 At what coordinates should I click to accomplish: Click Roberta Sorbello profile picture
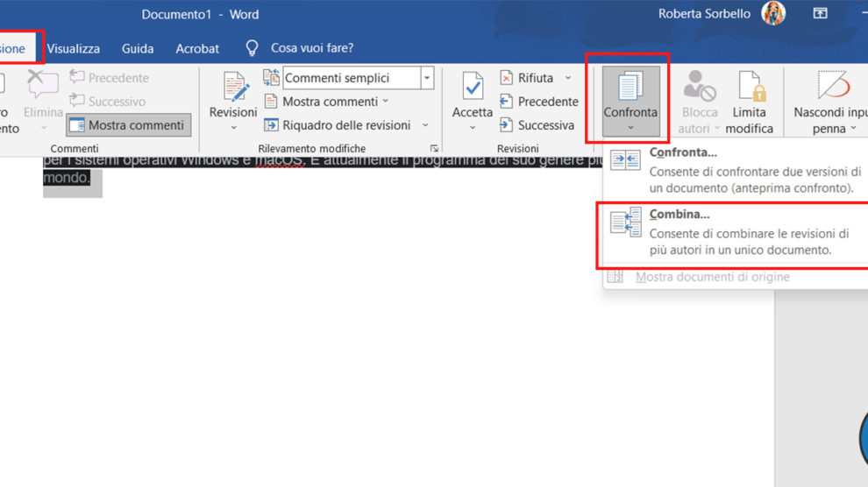(773, 13)
